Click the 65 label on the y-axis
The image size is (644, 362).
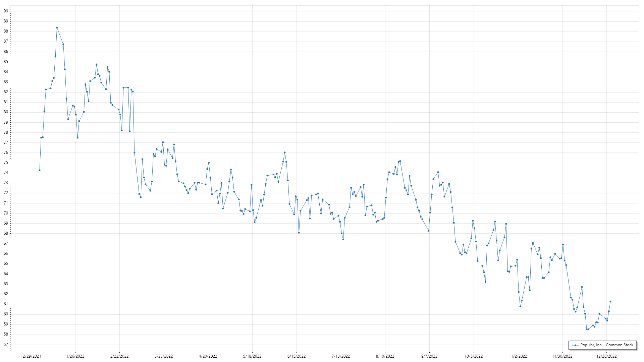point(6,264)
